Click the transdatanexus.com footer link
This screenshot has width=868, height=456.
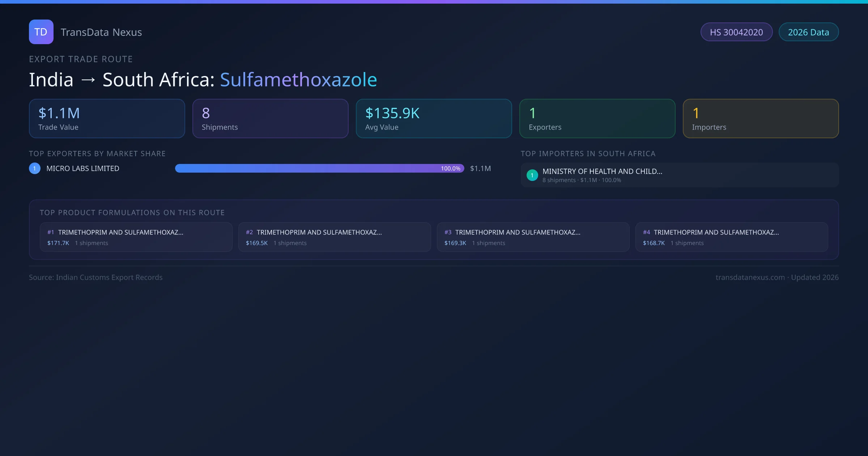tap(750, 278)
